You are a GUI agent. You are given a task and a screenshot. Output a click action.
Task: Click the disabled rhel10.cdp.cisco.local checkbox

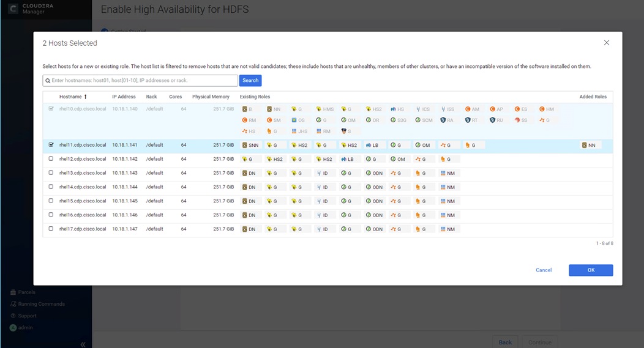point(51,109)
